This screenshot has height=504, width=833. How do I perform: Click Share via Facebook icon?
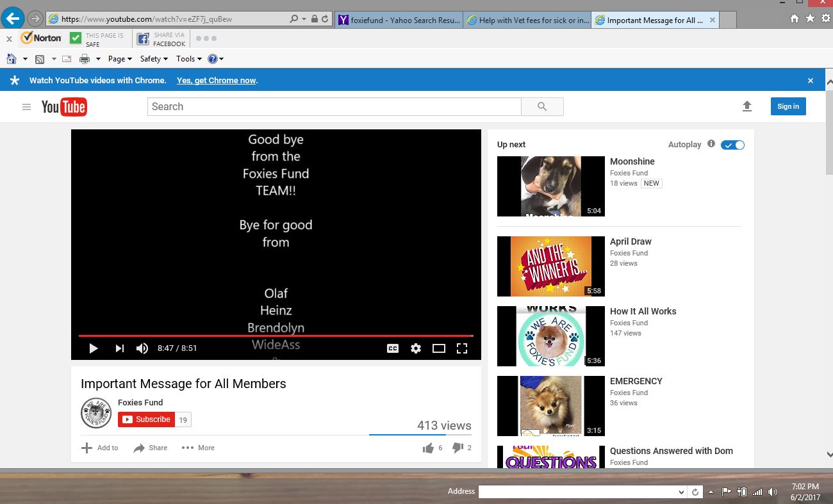pyautogui.click(x=143, y=39)
